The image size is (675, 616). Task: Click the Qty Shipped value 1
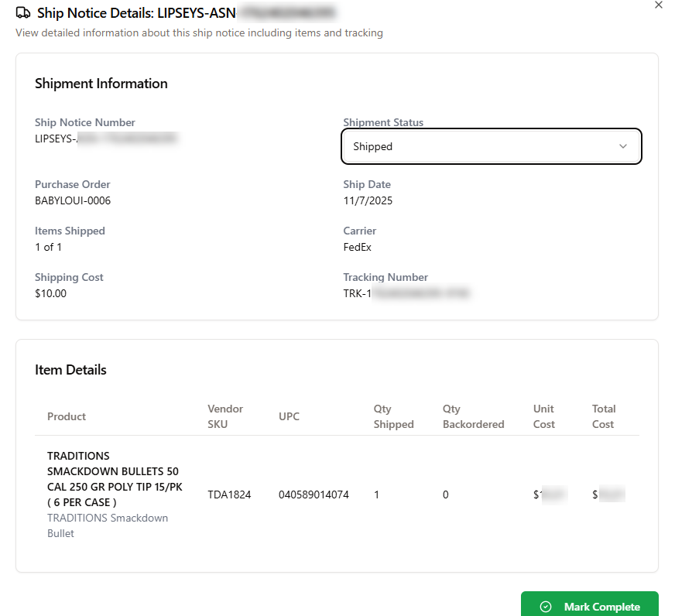pyautogui.click(x=377, y=495)
